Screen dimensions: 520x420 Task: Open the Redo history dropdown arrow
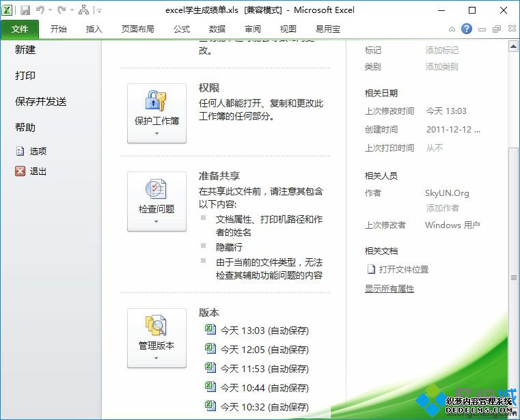coord(72,10)
